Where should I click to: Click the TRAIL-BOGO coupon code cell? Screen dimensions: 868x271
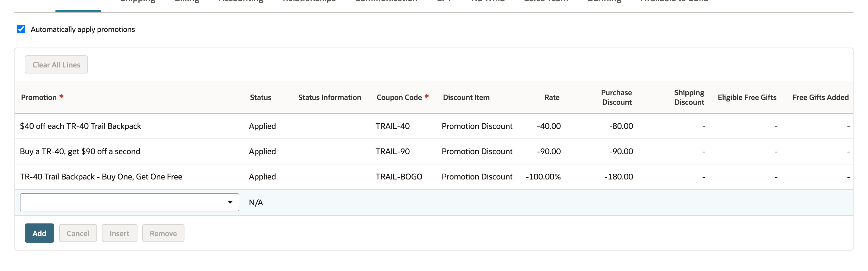click(399, 177)
